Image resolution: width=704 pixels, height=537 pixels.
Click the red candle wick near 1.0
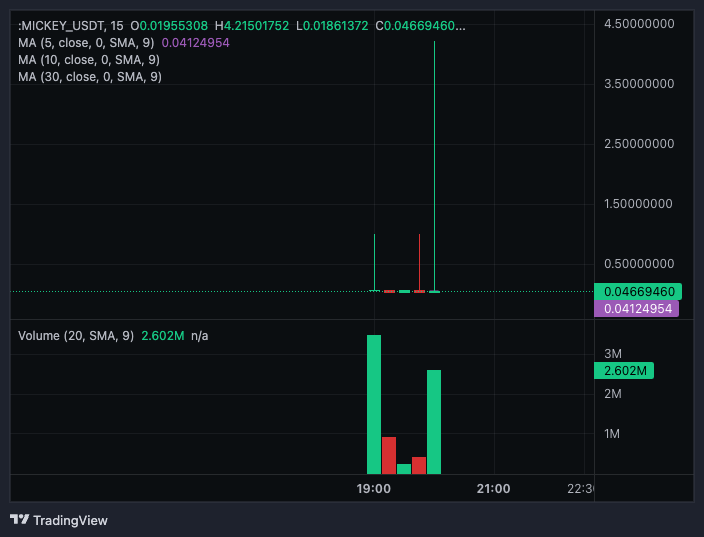point(419,262)
